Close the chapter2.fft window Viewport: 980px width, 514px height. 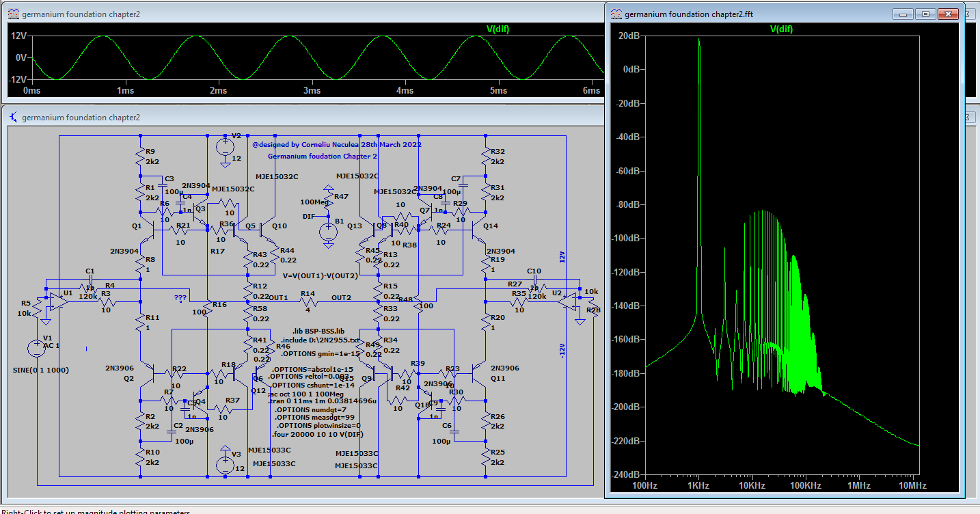pyautogui.click(x=947, y=14)
